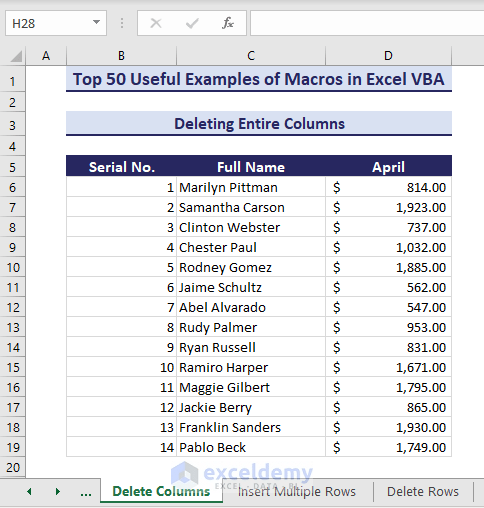Click the April value 814.00
Image resolution: width=484 pixels, height=508 pixels.
click(x=388, y=187)
